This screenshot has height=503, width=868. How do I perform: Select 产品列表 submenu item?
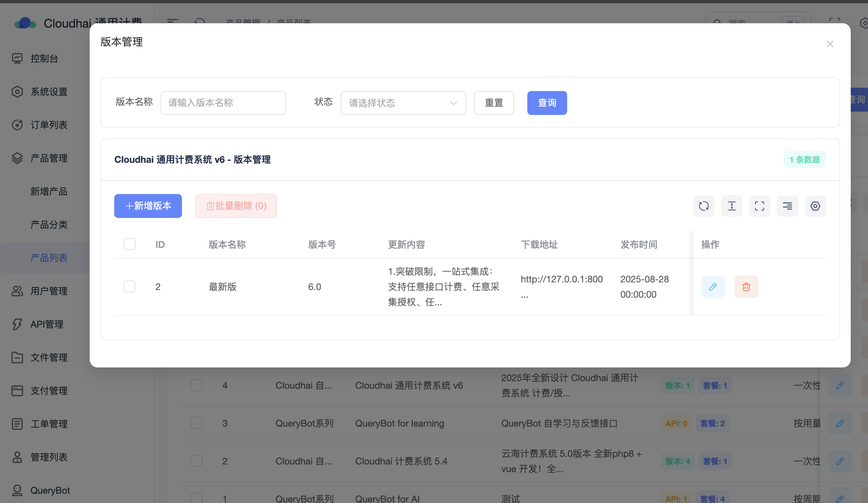pos(48,258)
